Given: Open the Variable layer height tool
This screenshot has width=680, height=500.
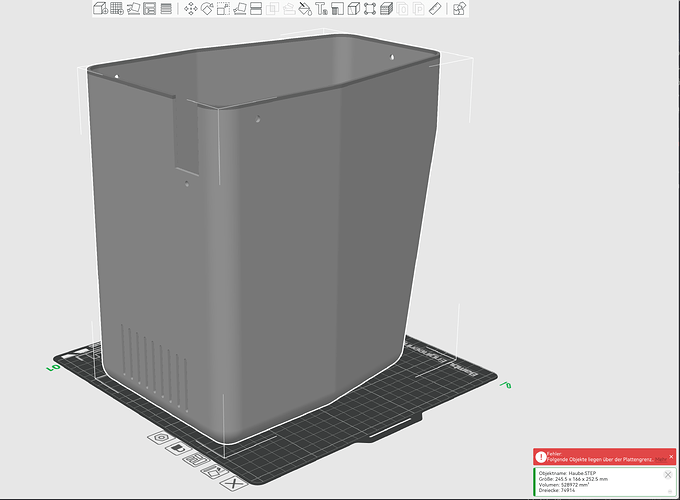Looking at the screenshot, I should click(x=166, y=8).
